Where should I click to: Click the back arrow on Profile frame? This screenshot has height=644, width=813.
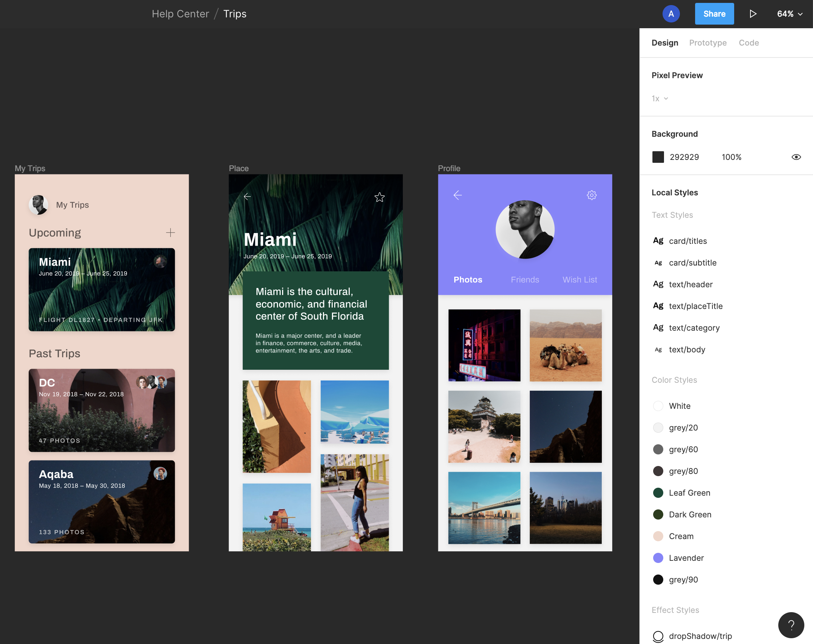457,195
